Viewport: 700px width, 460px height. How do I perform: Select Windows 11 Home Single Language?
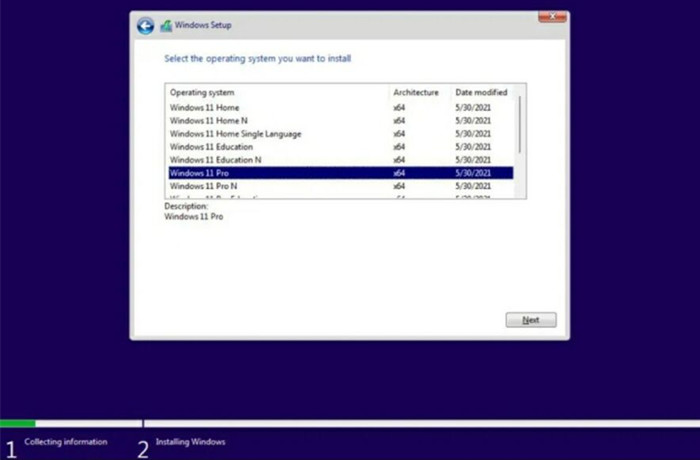(341, 134)
